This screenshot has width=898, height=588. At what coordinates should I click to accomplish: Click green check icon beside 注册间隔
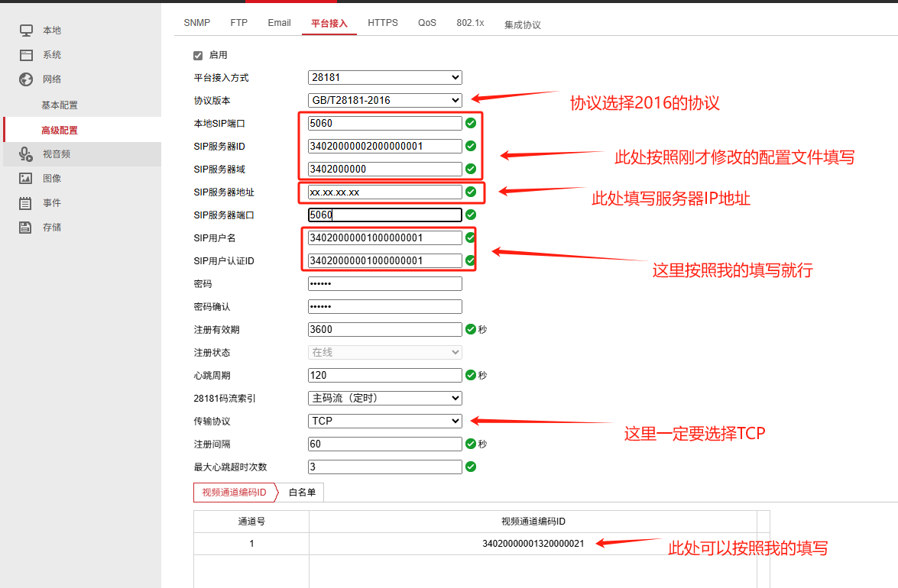(x=471, y=443)
